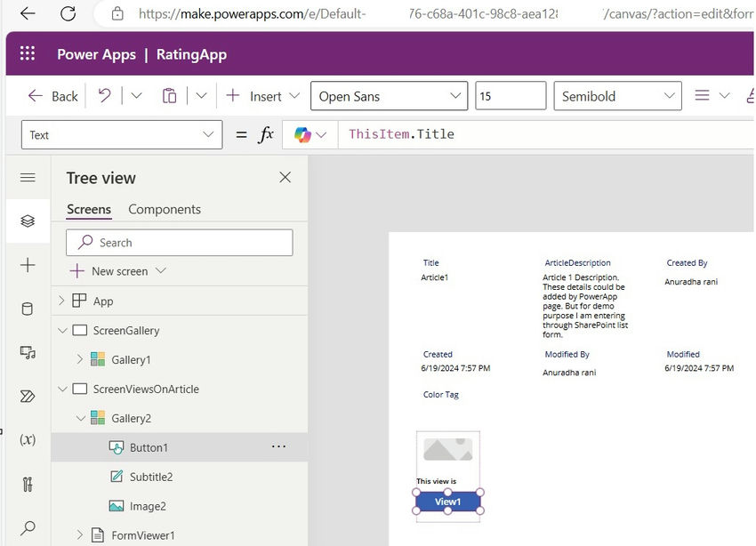Open the paste options dropdown chevron
Screen dimensions: 756x546
[201, 95]
